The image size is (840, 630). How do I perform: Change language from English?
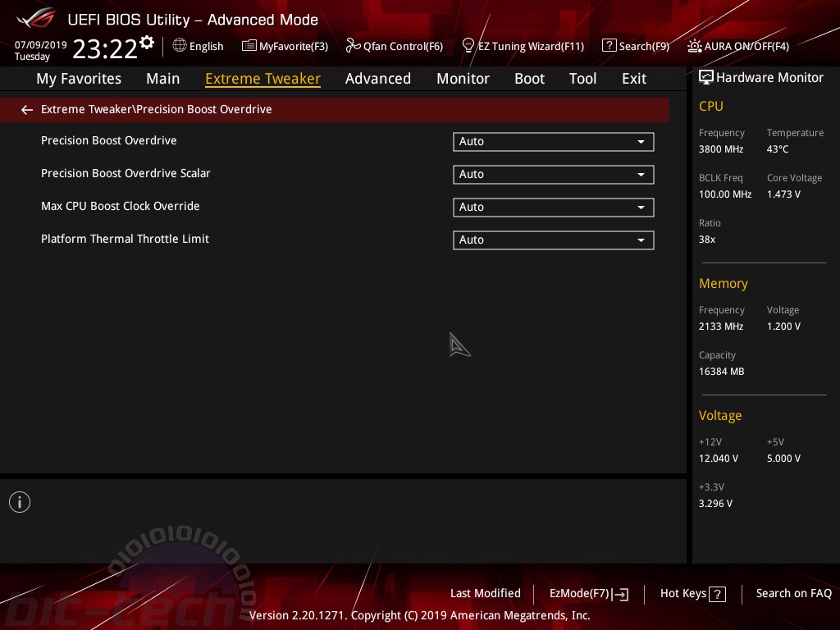206,47
